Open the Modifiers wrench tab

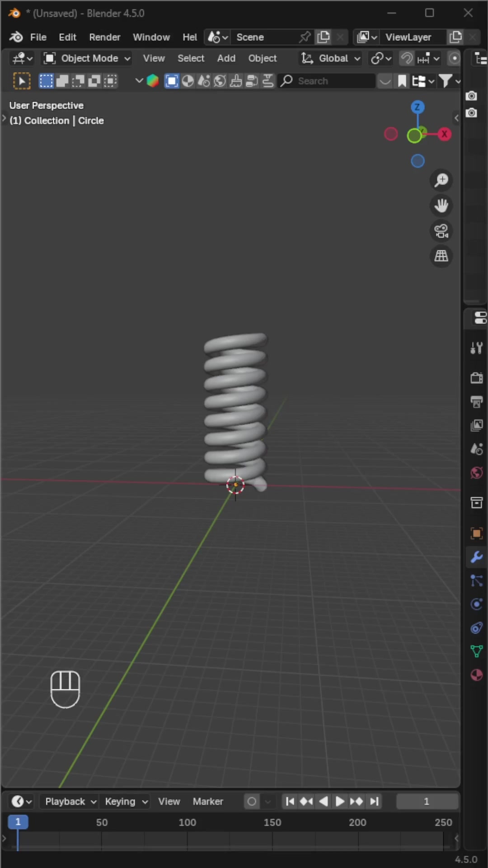pyautogui.click(x=477, y=557)
